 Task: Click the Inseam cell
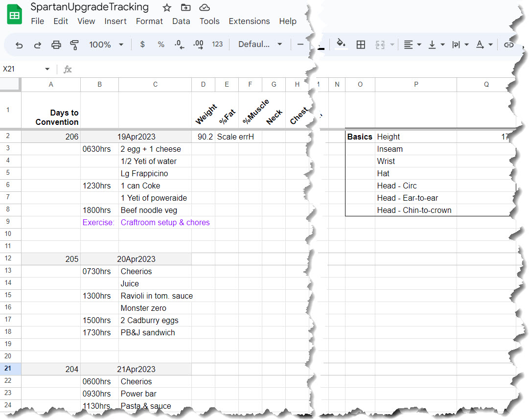pos(416,149)
